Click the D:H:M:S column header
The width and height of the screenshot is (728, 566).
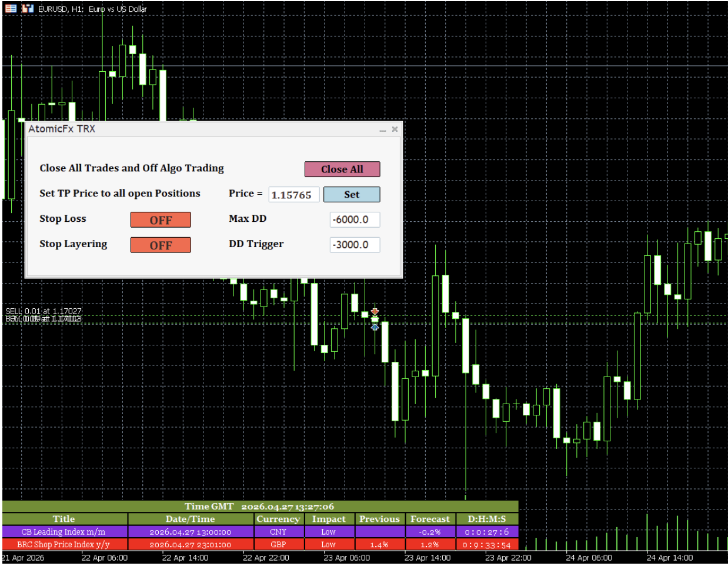[487, 519]
